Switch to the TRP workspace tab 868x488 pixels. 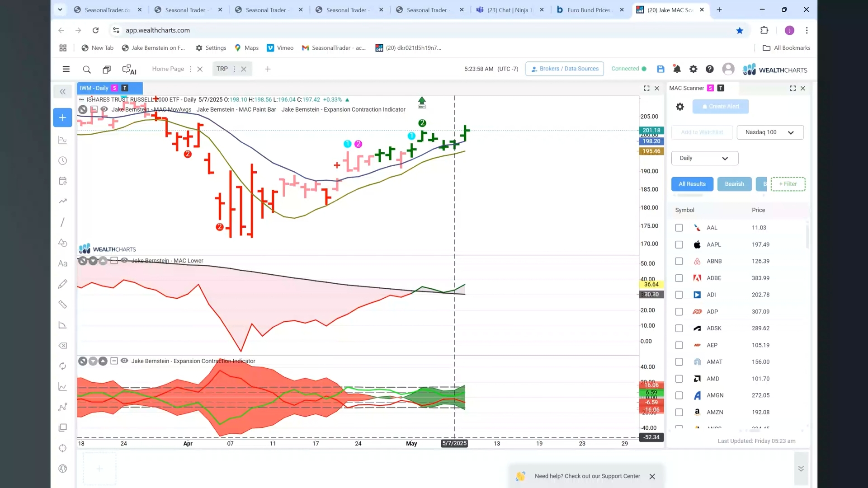222,69
